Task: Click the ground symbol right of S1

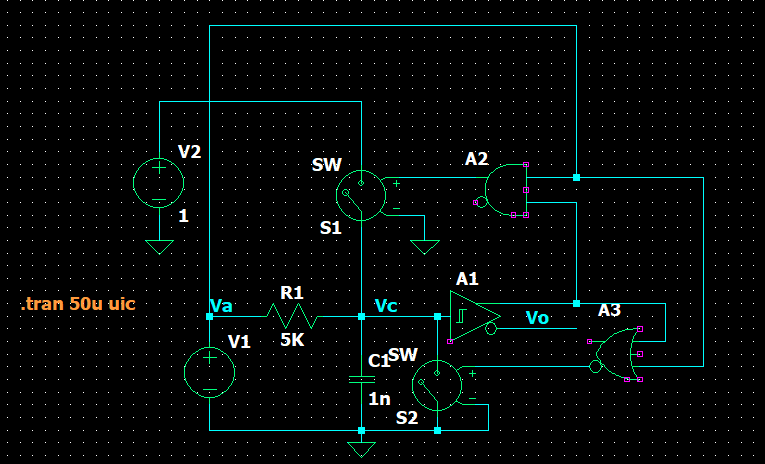Action: (425, 246)
